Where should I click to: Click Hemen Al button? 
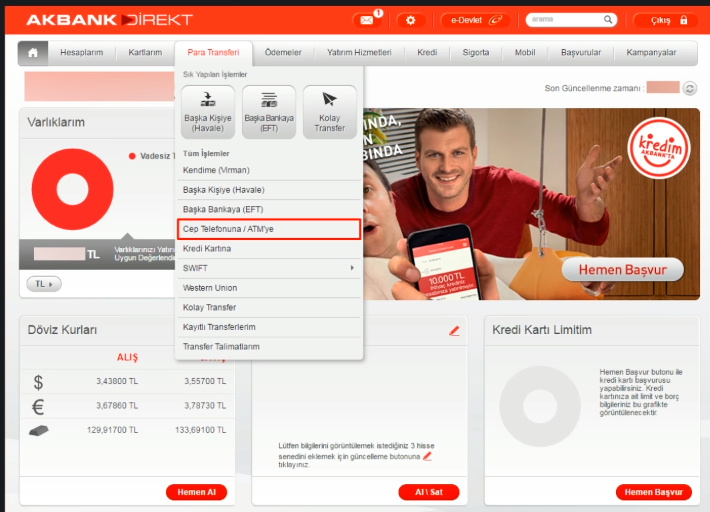click(197, 492)
